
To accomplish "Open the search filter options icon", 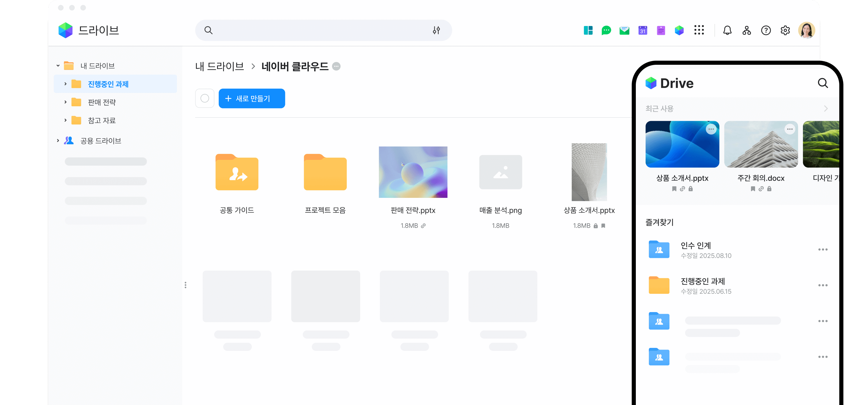I will [x=436, y=30].
